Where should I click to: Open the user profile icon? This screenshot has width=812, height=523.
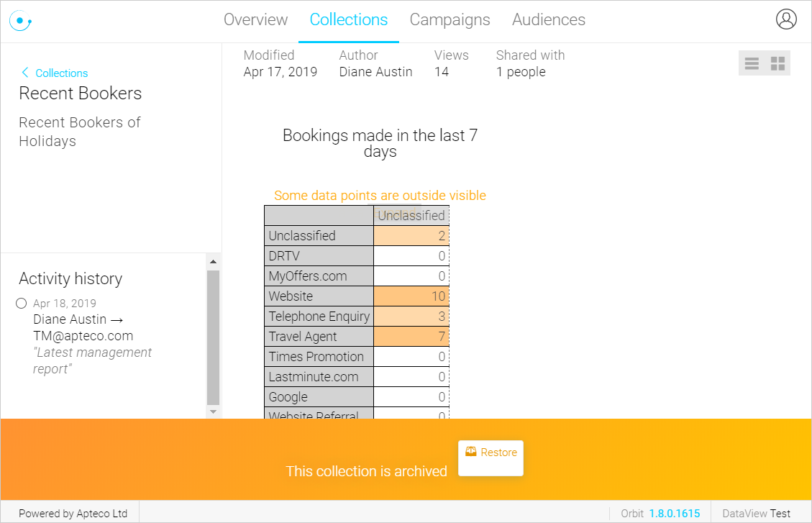pyautogui.click(x=786, y=19)
